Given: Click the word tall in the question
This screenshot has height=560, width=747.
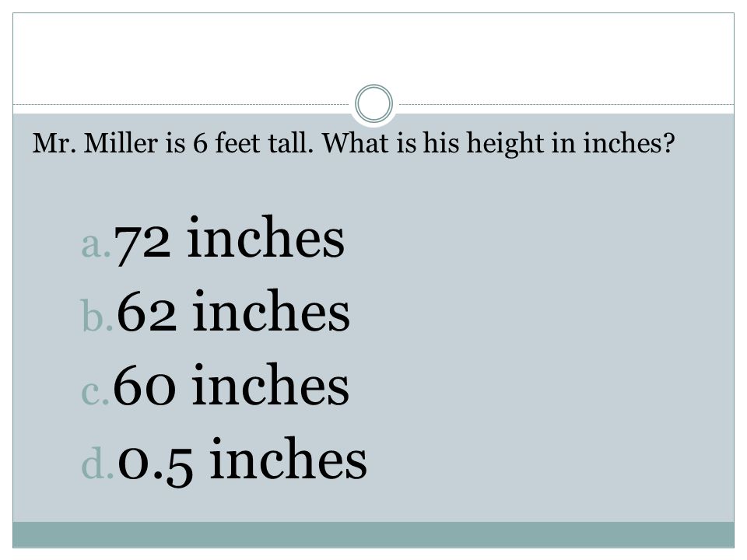Looking at the screenshot, I should (291, 142).
